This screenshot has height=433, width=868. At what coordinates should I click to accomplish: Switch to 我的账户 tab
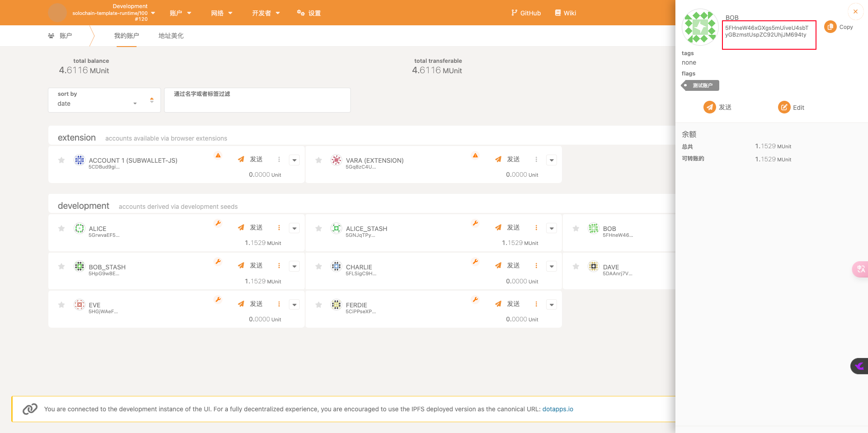(x=127, y=36)
